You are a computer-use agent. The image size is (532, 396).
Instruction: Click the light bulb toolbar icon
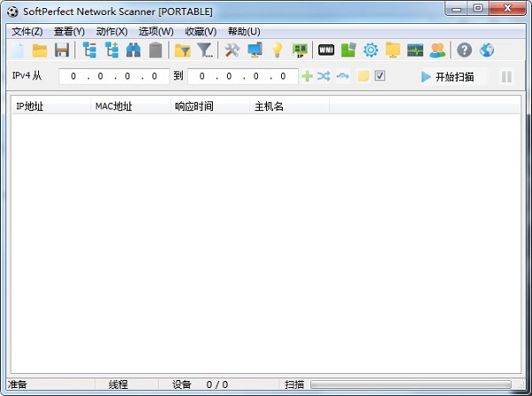point(277,50)
